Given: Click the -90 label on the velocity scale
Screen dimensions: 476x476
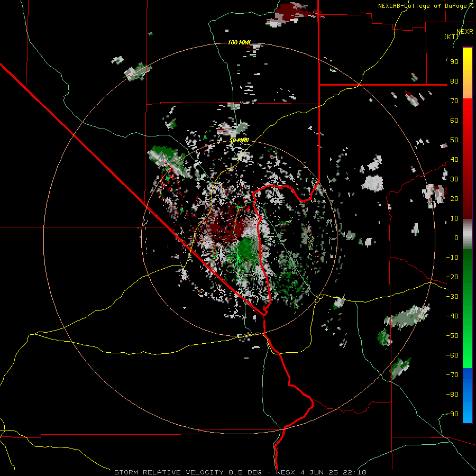Looking at the screenshot, I should [452, 414].
